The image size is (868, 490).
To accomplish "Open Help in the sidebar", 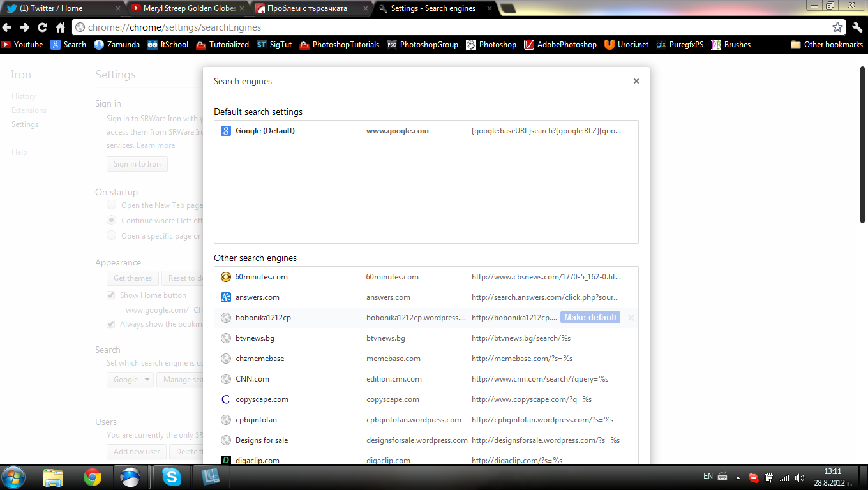I will tap(19, 152).
